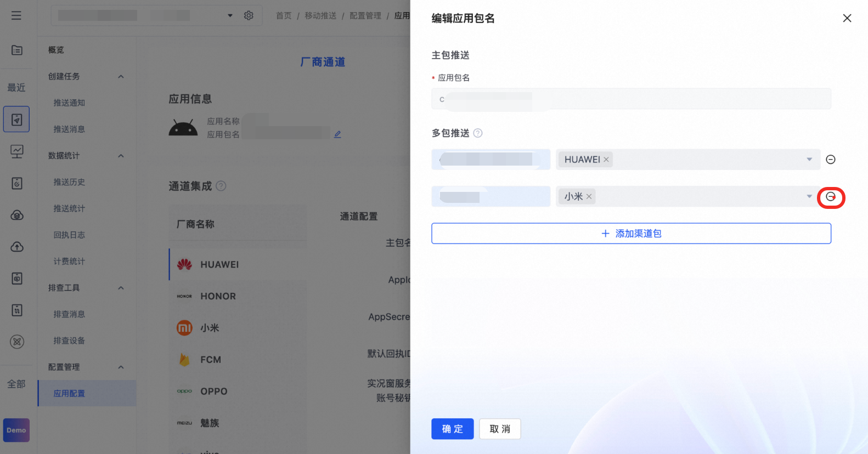Screen dimensions: 868x454
Task: Go to 移动推送 breadcrumb link
Action: point(320,15)
